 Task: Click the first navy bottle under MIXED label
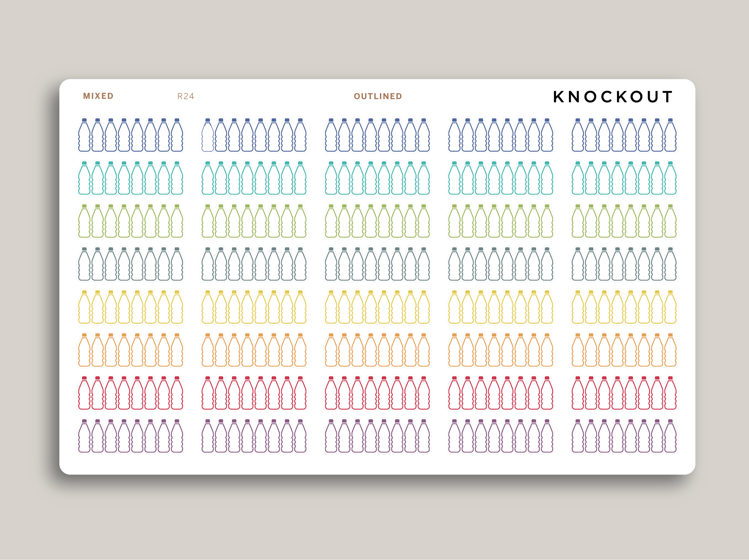84,135
